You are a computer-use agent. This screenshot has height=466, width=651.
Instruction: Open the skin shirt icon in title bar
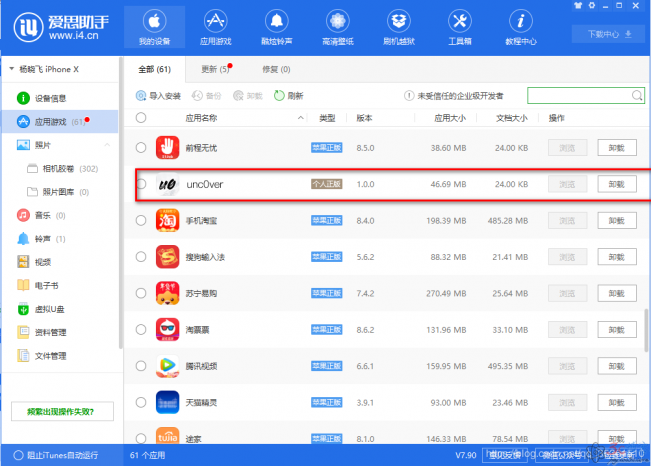(578, 6)
